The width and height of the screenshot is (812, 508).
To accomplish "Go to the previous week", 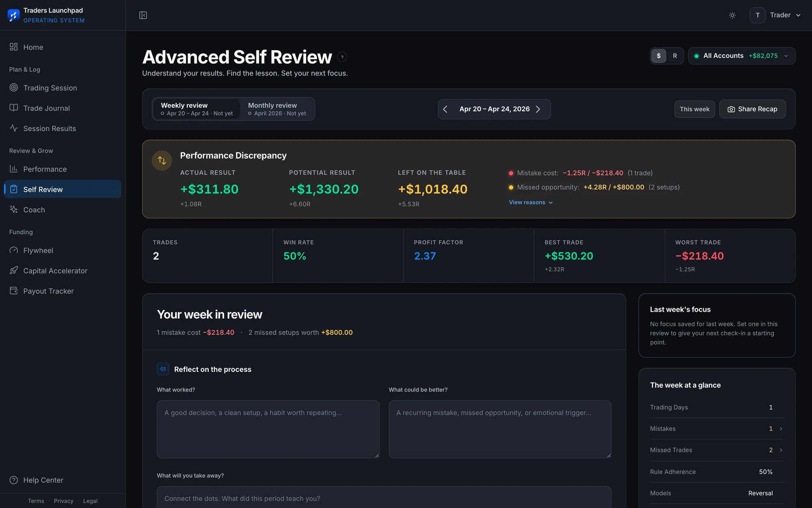I will click(x=445, y=109).
